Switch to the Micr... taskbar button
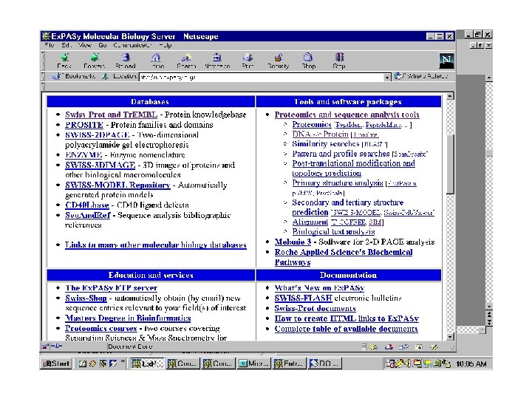Viewport: 532px width, 399px height. pyautogui.click(x=254, y=364)
